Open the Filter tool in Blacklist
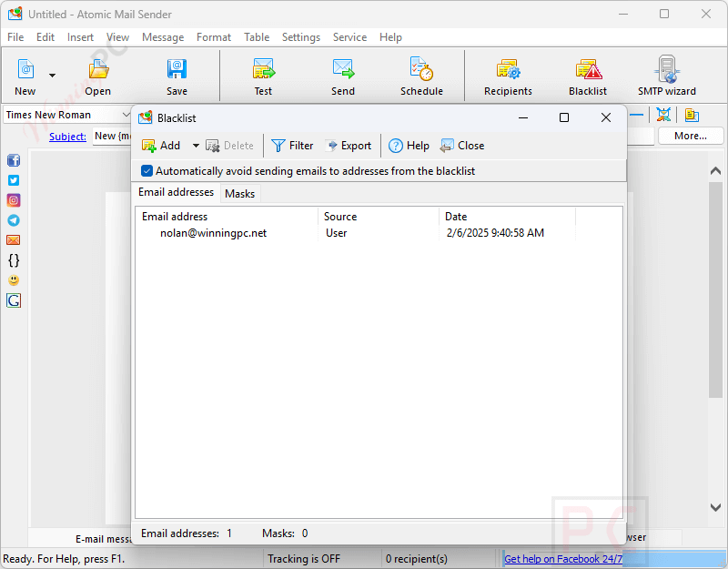728x569 pixels. coord(292,146)
